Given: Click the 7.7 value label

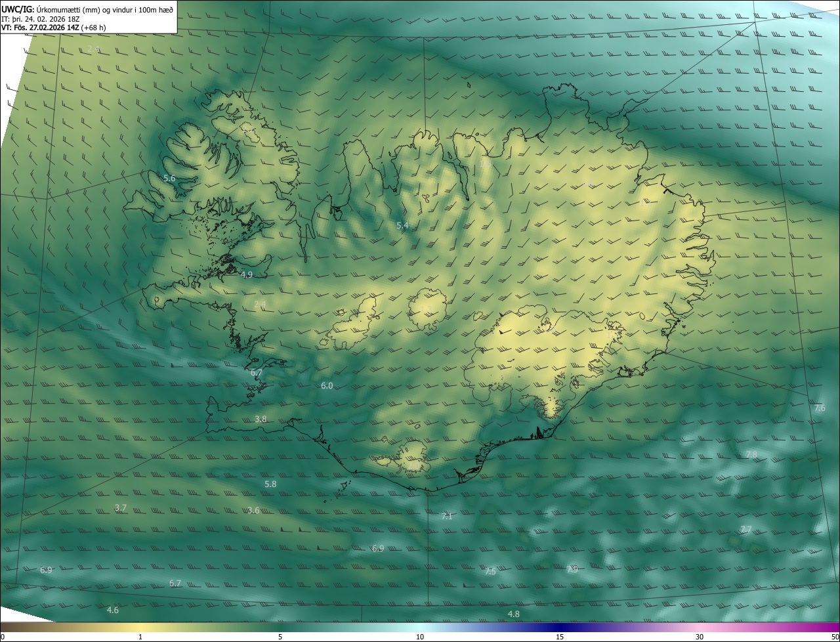Looking at the screenshot, I should click(x=746, y=530).
